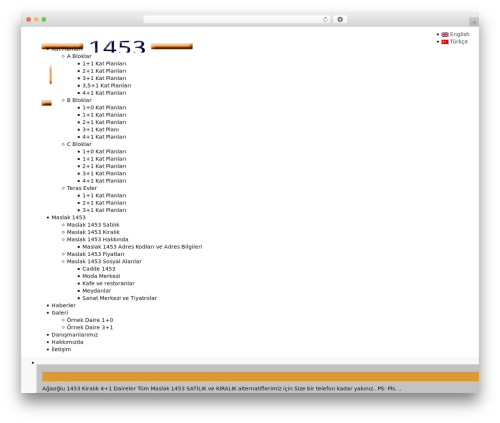Open 1+1 Kat Planları under A Bloklar
500x423 pixels.
click(x=104, y=64)
